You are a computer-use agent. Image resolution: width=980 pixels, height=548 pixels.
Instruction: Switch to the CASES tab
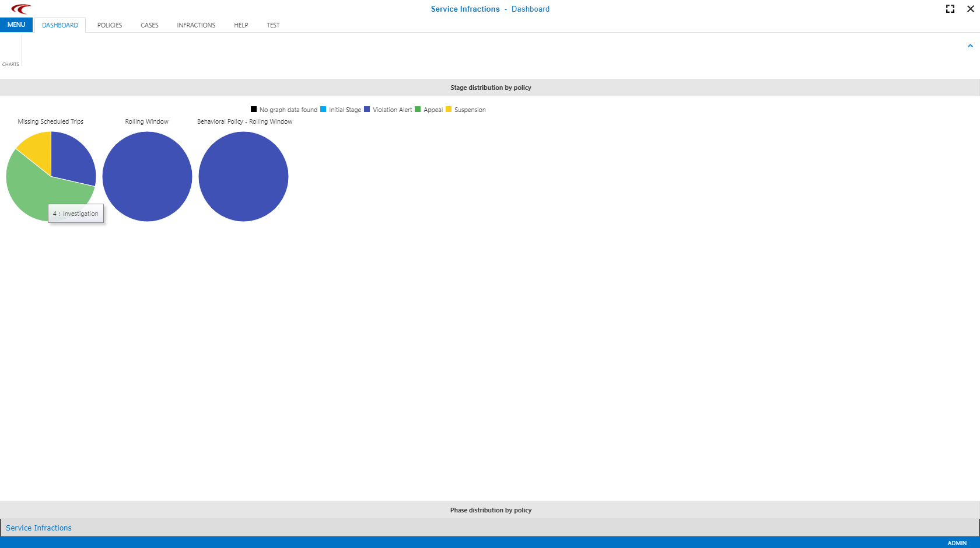pyautogui.click(x=149, y=25)
